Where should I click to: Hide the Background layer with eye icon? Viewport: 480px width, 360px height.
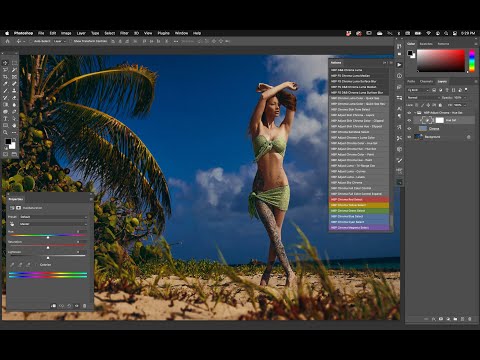point(409,137)
